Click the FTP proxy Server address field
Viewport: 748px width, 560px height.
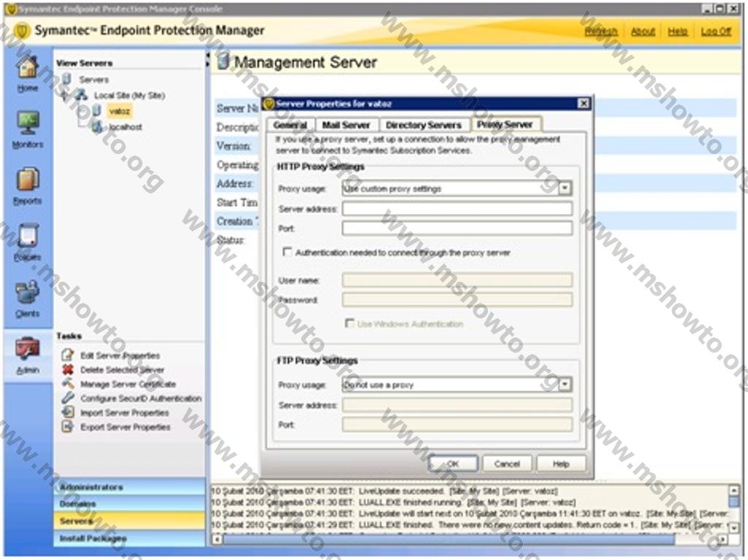457,405
